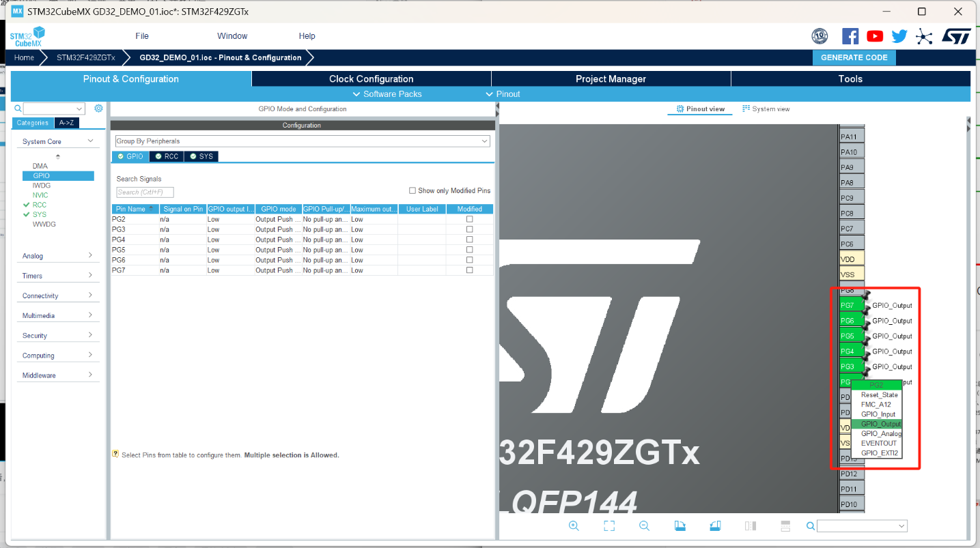This screenshot has width=980, height=548.
Task: Fit the chip view to the window
Action: click(x=609, y=525)
